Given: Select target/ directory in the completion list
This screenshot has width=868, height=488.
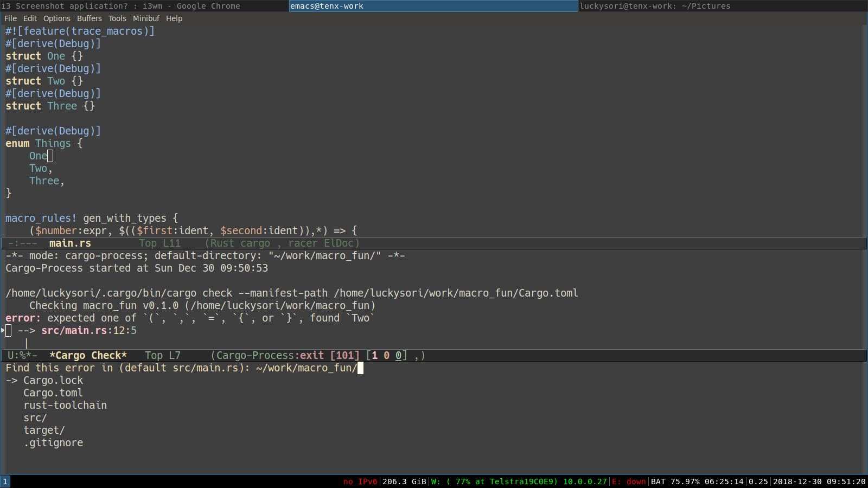Looking at the screenshot, I should click(x=44, y=431).
